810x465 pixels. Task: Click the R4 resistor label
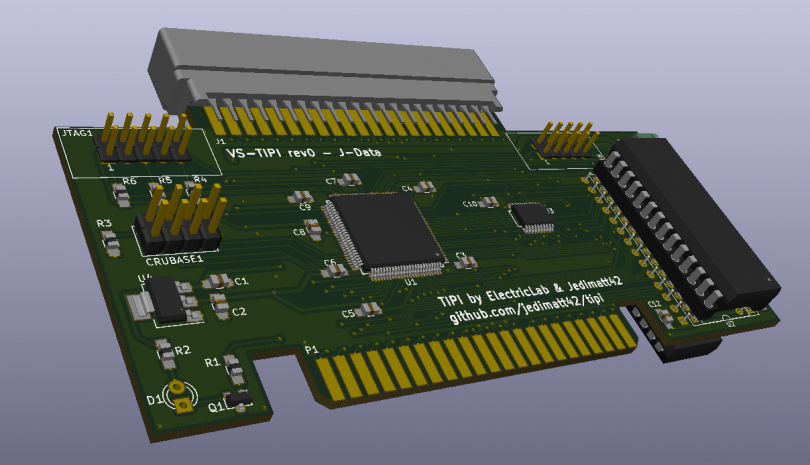coord(200,179)
